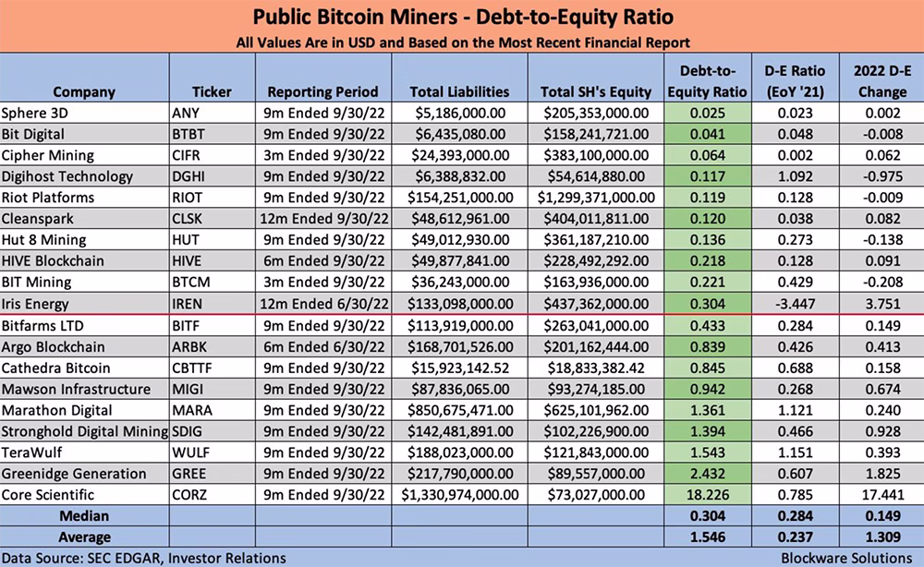924x567 pixels.
Task: Select the Total Liabilities header cell
Action: (x=459, y=78)
